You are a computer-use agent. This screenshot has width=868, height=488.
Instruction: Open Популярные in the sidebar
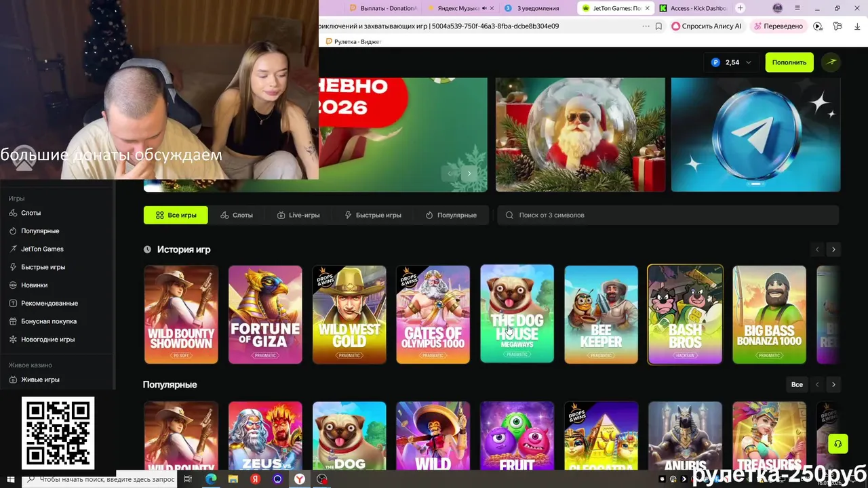[39, 231]
